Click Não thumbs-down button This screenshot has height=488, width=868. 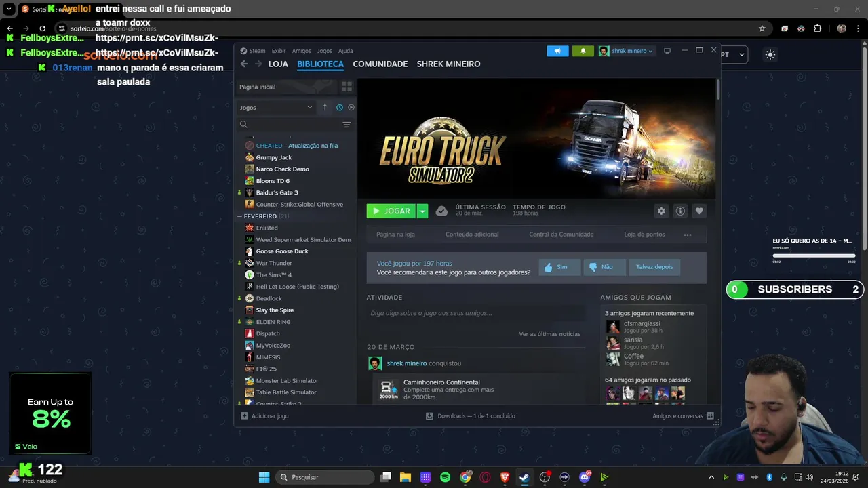605,267
